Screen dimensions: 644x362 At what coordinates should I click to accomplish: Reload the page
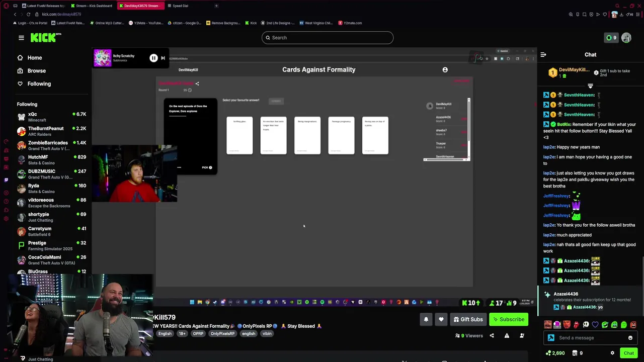point(28,14)
